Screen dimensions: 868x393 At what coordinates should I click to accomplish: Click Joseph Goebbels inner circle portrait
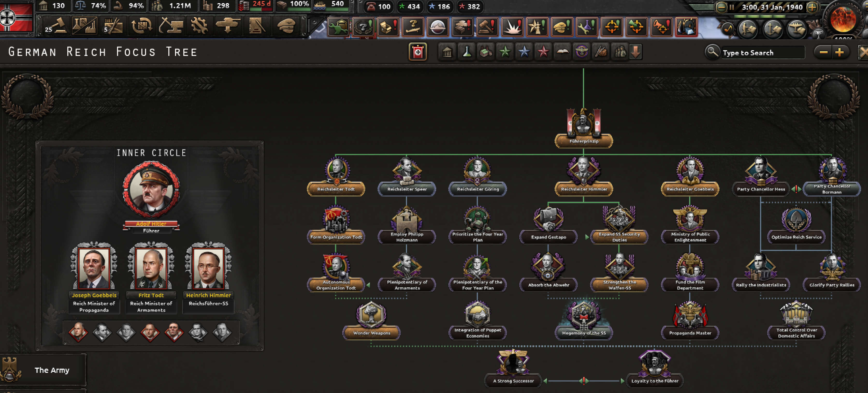pyautogui.click(x=94, y=268)
